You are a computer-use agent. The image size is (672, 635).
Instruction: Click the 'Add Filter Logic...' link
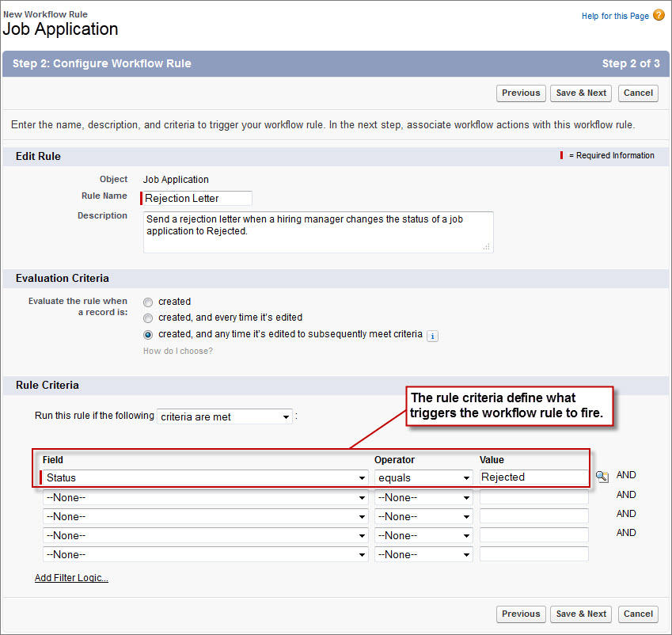(71, 578)
